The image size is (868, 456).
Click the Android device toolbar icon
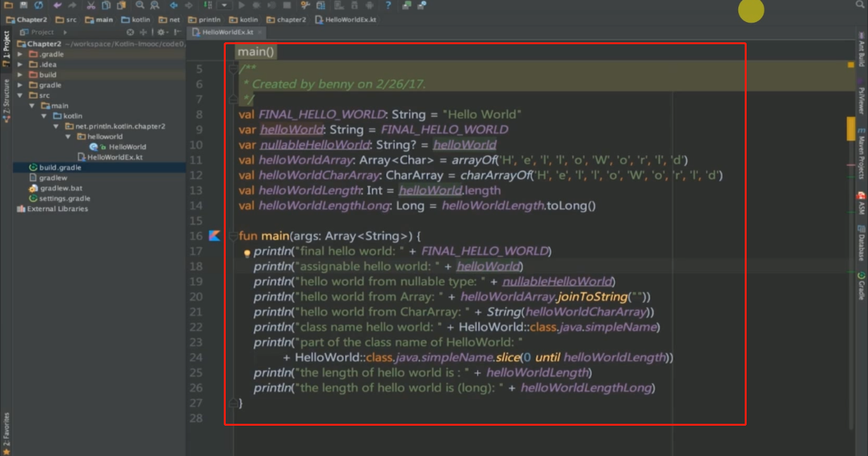click(x=369, y=5)
